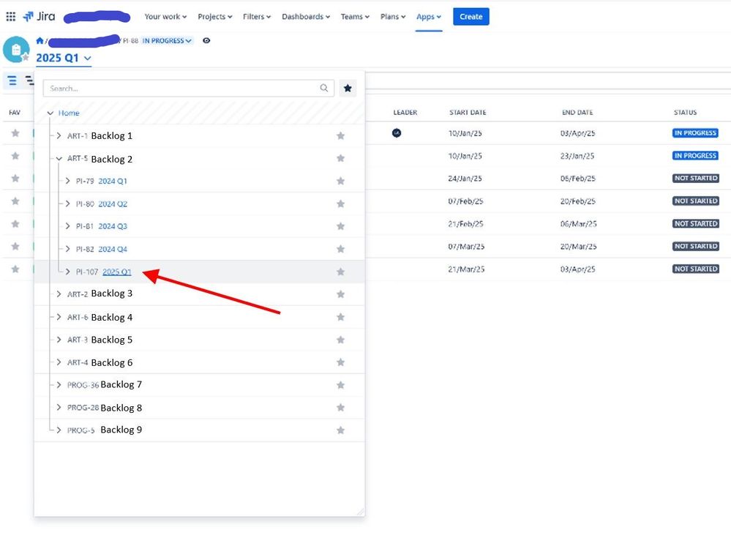
Task: Star the ART-2 Backlog 3 row
Action: pyautogui.click(x=341, y=294)
